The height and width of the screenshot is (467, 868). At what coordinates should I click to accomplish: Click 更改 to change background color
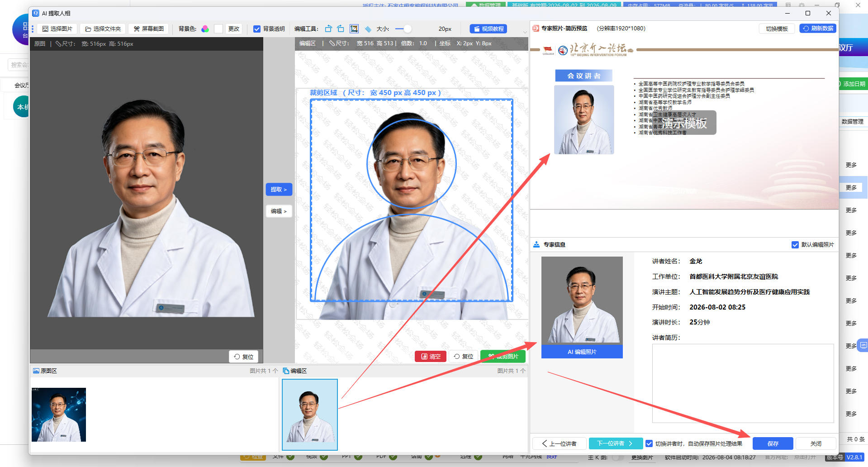coord(234,29)
